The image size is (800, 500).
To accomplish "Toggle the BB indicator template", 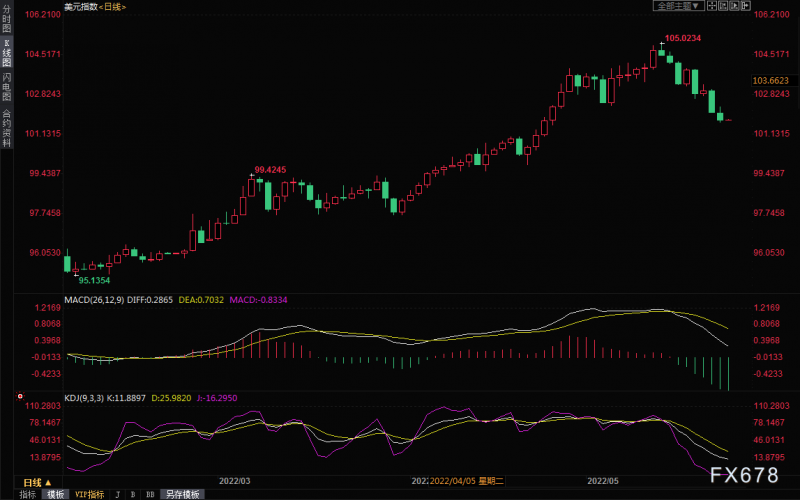I will click(x=150, y=494).
